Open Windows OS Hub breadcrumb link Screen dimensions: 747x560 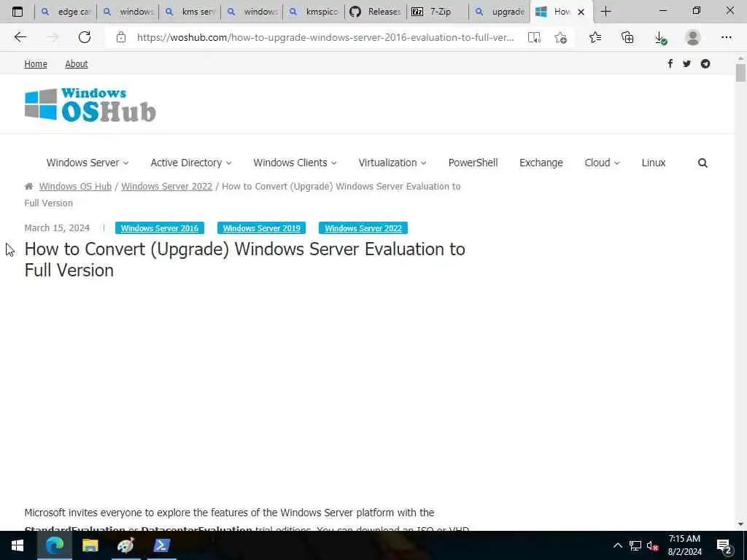pyautogui.click(x=75, y=186)
